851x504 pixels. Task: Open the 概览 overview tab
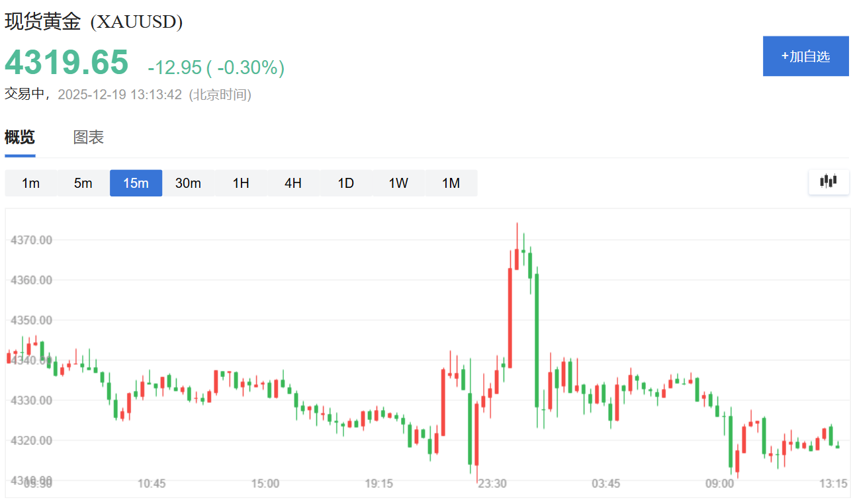coord(20,138)
